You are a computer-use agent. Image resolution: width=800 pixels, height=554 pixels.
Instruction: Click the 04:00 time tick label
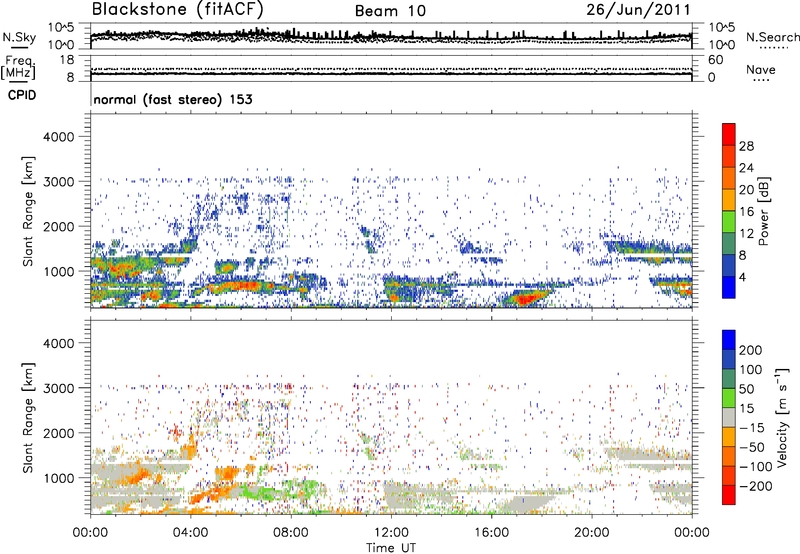click(190, 533)
